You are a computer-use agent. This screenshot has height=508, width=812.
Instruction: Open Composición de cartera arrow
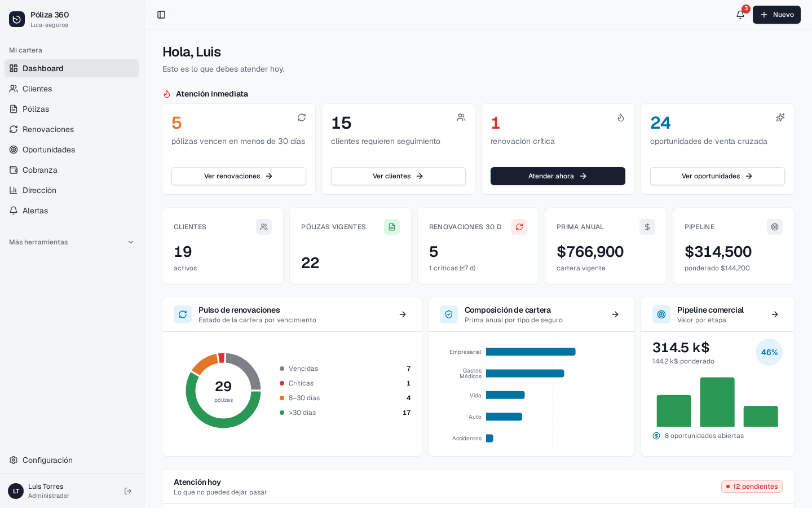pyautogui.click(x=615, y=314)
